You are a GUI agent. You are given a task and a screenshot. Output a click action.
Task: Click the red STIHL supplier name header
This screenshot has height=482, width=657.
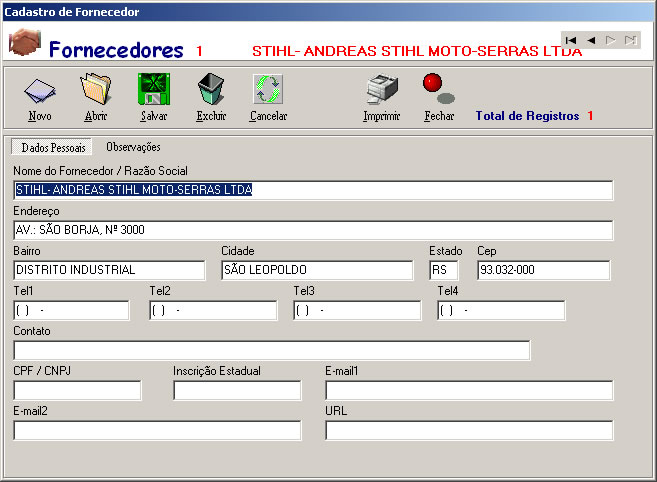coord(417,51)
